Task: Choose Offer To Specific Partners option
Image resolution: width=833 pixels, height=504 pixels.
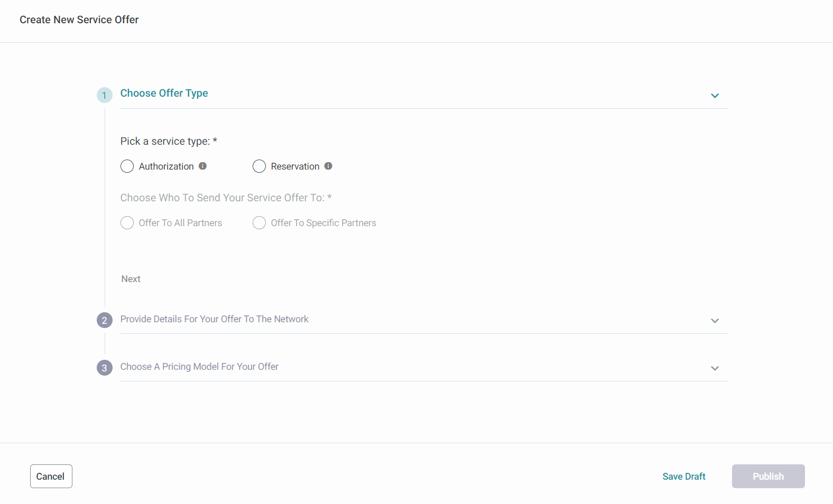Action: [x=259, y=223]
